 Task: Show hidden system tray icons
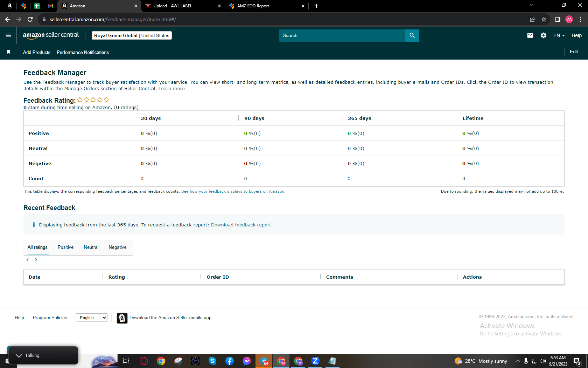click(517, 361)
